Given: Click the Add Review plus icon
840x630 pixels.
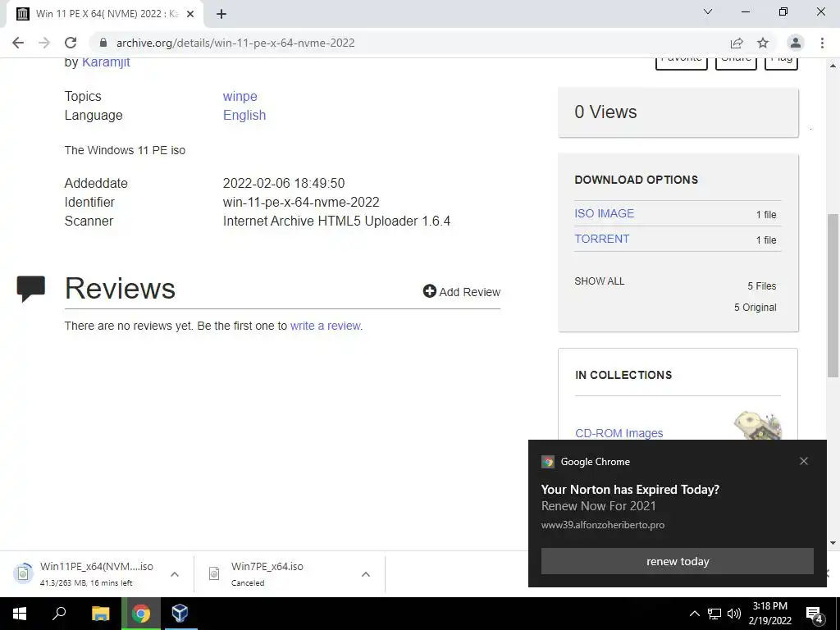Looking at the screenshot, I should (x=429, y=291).
